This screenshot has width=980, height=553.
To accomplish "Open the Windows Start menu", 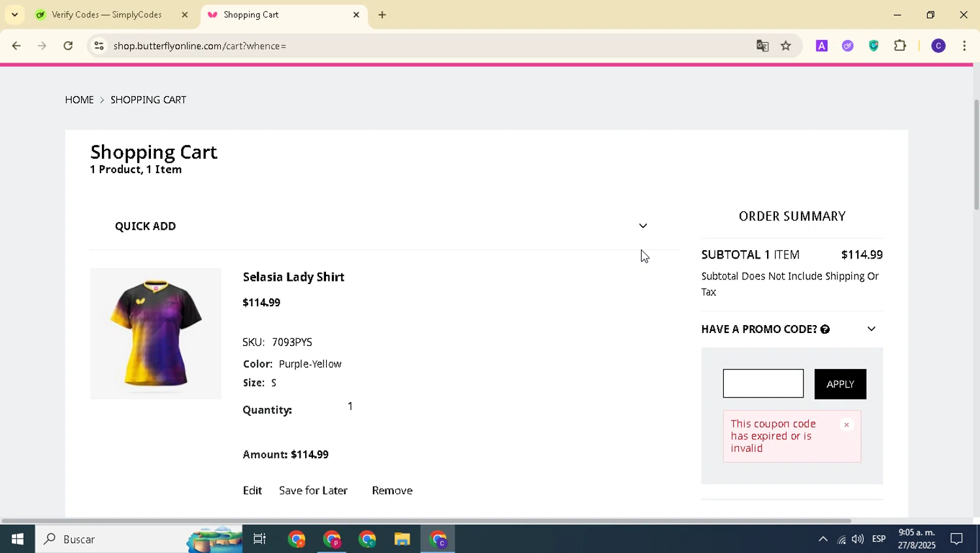I will click(18, 539).
